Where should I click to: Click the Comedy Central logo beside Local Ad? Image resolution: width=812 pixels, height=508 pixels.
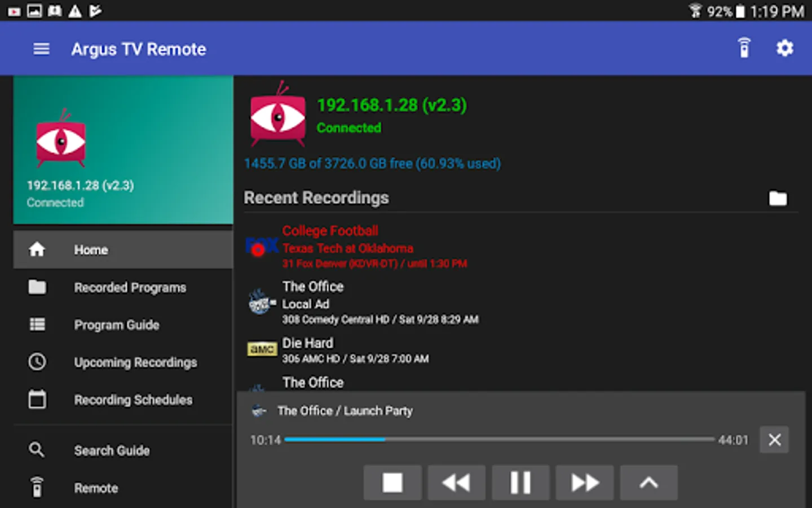click(262, 302)
